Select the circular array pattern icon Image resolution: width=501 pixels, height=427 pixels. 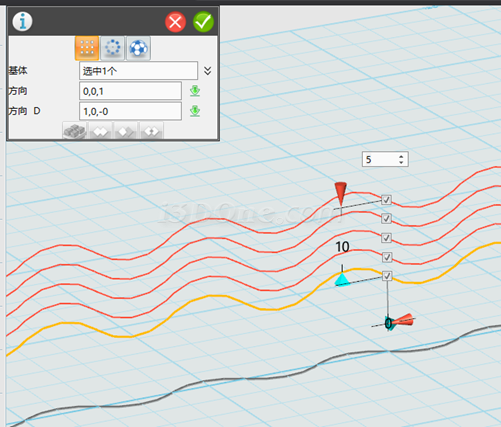pos(113,48)
